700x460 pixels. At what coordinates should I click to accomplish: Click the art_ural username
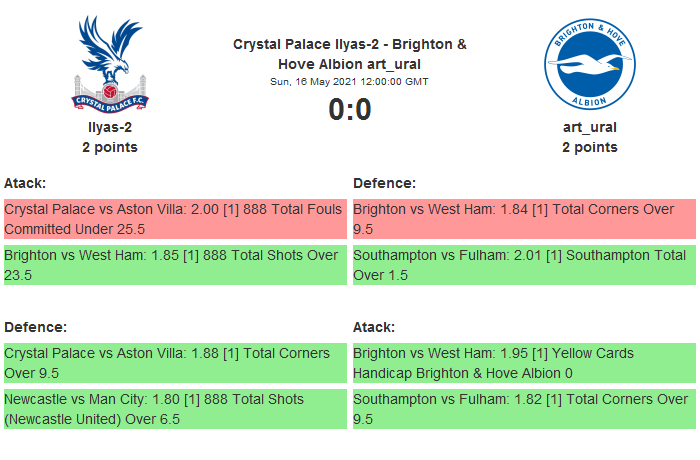pyautogui.click(x=589, y=127)
